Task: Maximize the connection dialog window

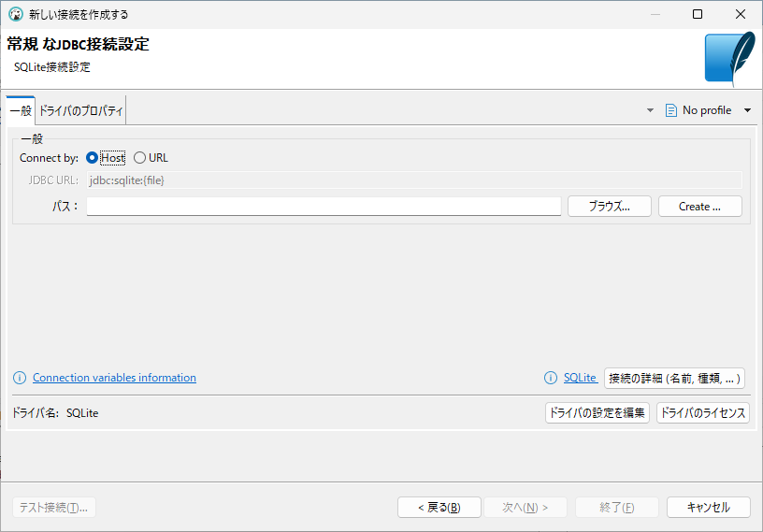Action: [698, 14]
